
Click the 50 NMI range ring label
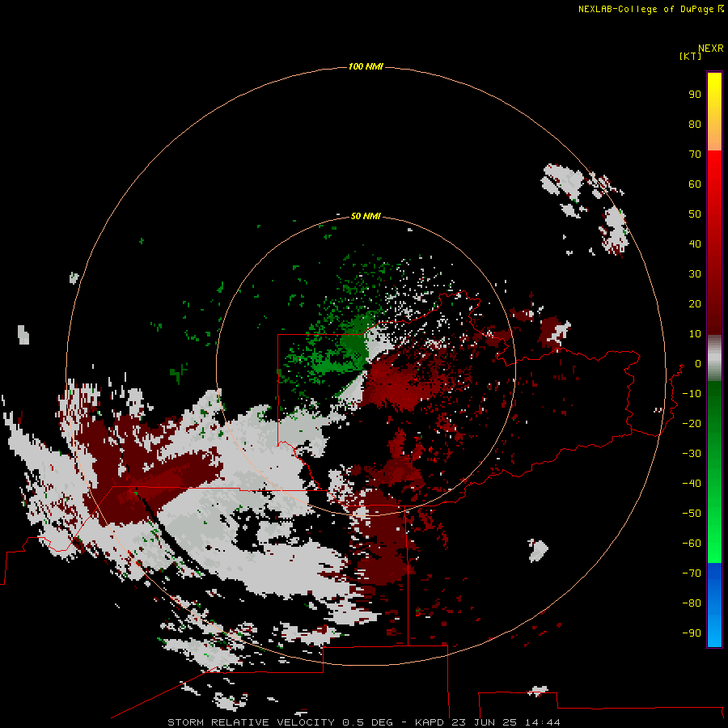coord(366,216)
